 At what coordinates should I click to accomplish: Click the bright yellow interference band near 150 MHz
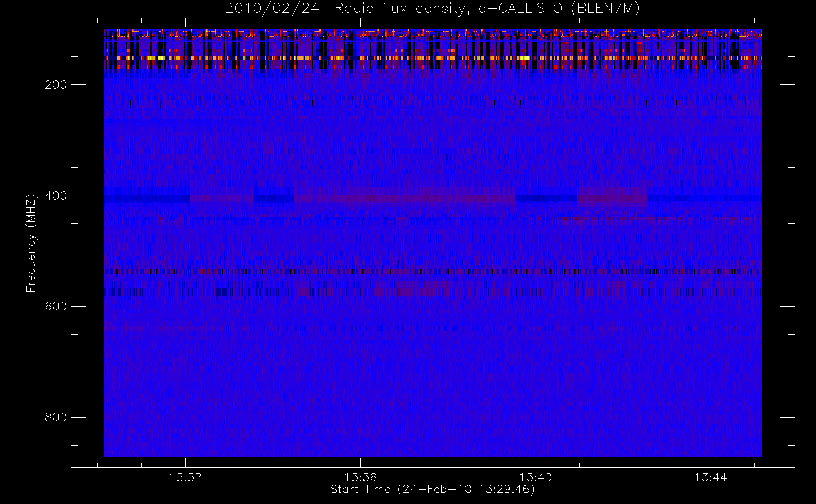click(433, 58)
